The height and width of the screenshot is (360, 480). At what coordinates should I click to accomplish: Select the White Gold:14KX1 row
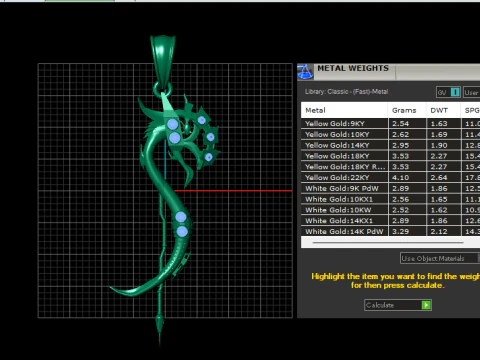pyautogui.click(x=390, y=221)
